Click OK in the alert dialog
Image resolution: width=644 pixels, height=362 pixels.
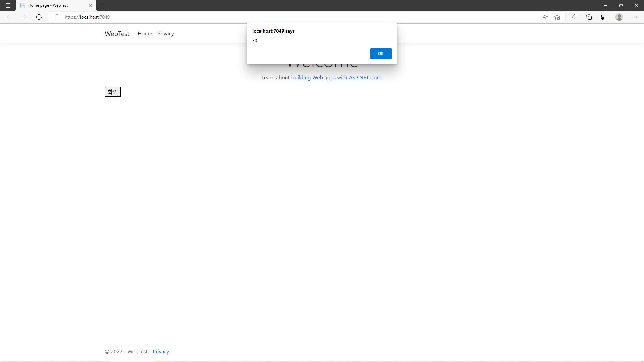coord(381,54)
